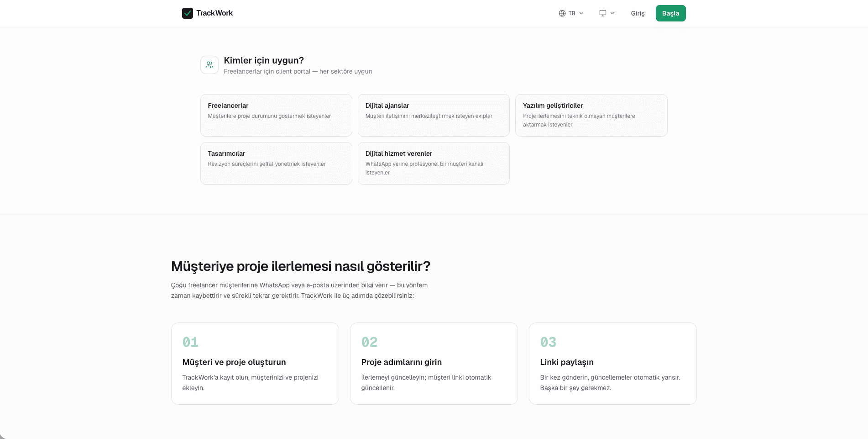
Task: Open the TR language dropdown label
Action: 572,13
